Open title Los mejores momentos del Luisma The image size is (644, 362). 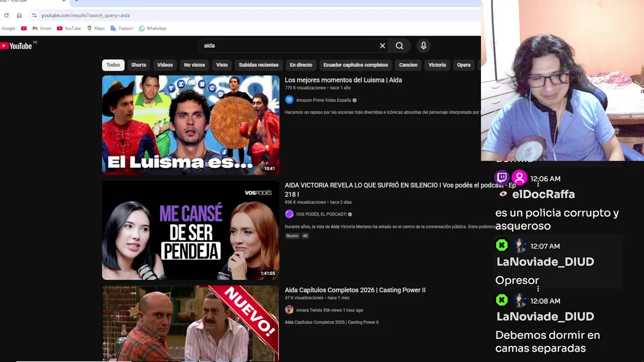[x=343, y=80]
